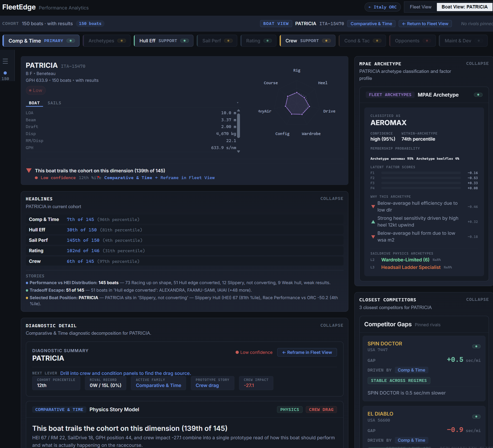Click the red triangle beside low wsa m2 reason
493x448 pixels.
(x=373, y=237)
